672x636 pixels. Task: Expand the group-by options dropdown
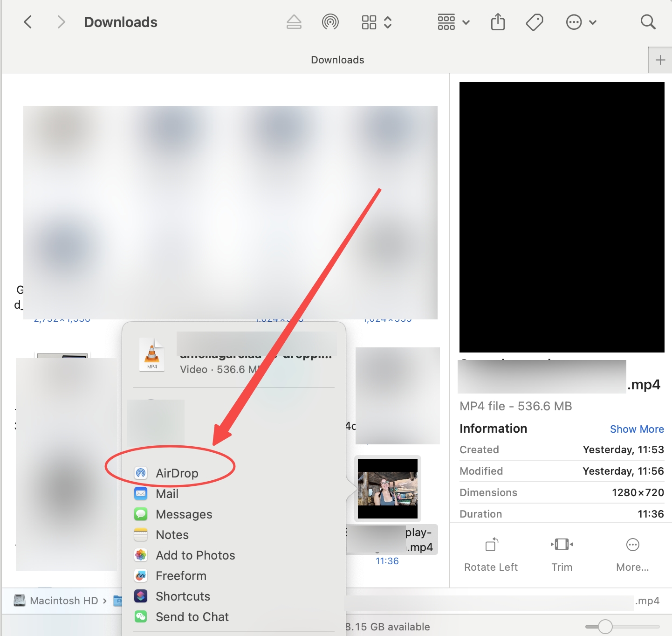pos(453,22)
